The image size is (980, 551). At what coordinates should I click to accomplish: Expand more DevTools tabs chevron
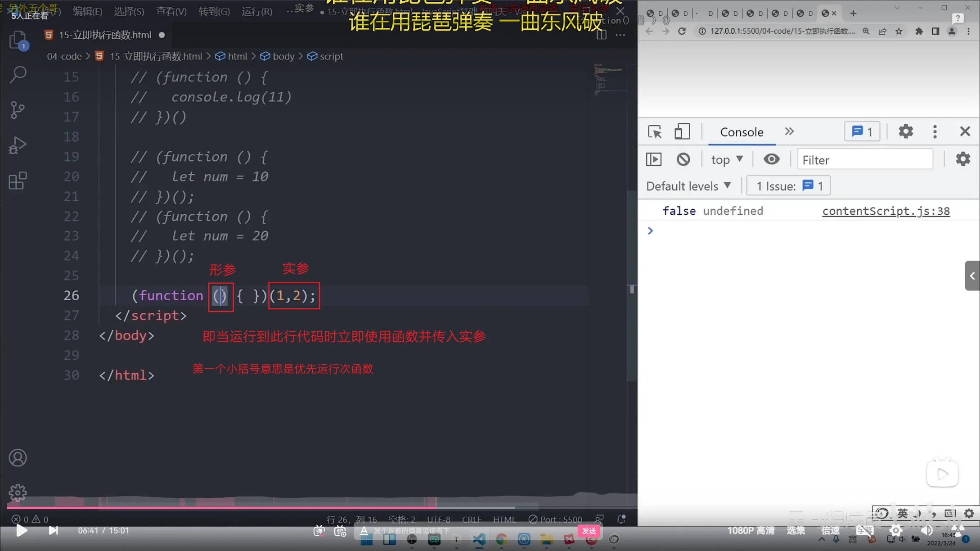click(x=789, y=131)
